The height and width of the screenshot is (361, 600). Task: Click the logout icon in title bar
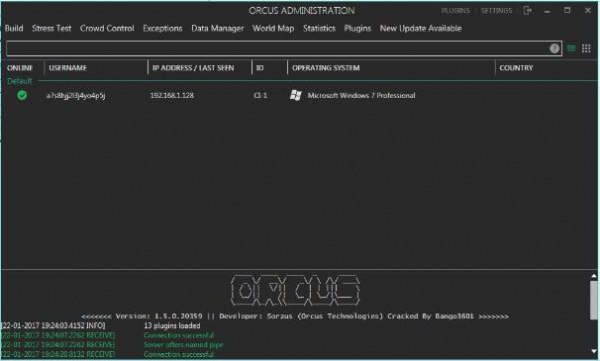pyautogui.click(x=527, y=10)
